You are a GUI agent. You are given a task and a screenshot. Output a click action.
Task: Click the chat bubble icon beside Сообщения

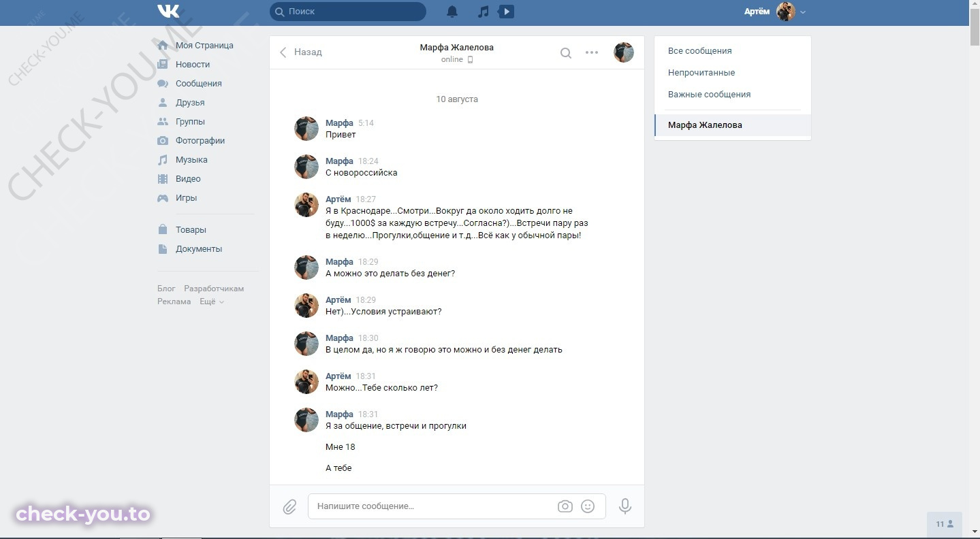click(x=163, y=84)
